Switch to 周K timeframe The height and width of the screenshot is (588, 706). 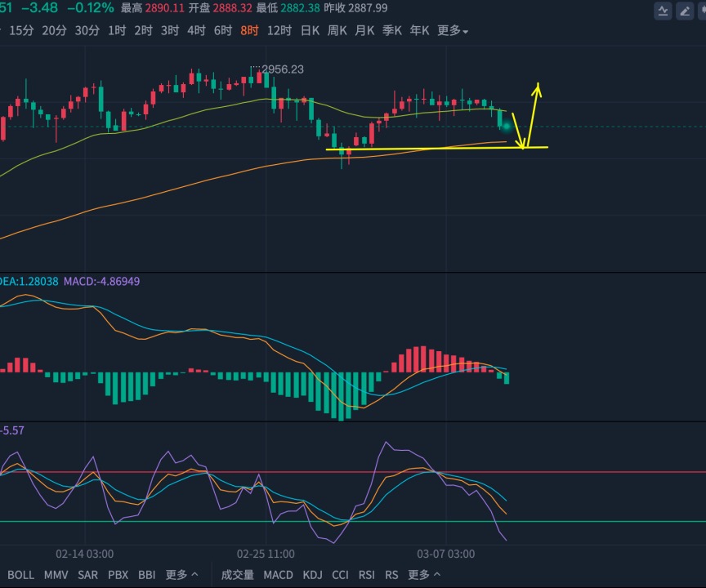tap(337, 30)
